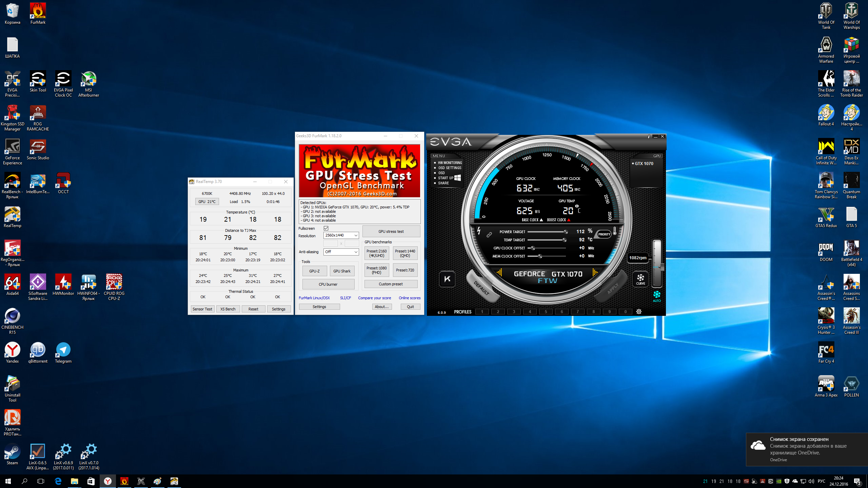Open the fan CURVE settings
Image resolution: width=868 pixels, height=488 pixels.
pyautogui.click(x=640, y=279)
